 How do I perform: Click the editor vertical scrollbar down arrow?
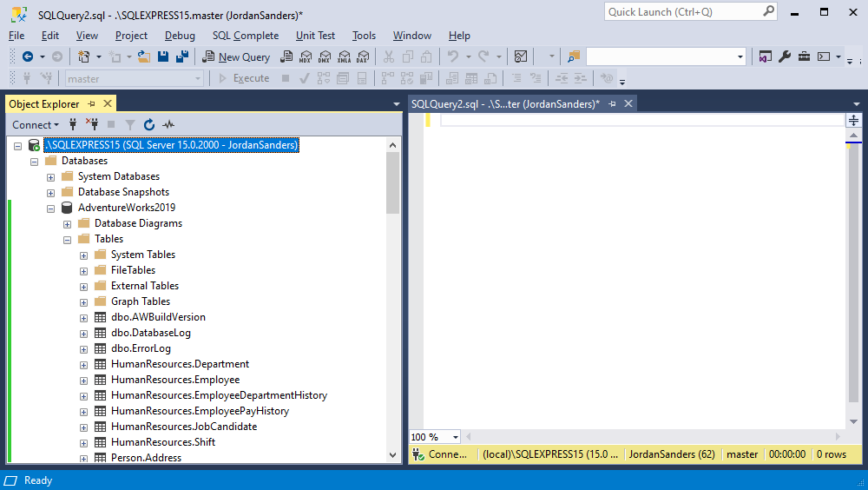tap(853, 422)
